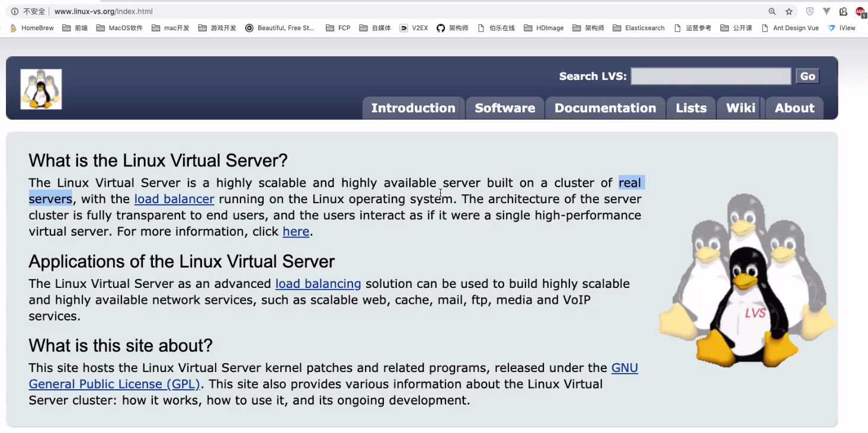The image size is (868, 433).
Task: Click the zoom magnifier icon in address bar
Action: tap(772, 11)
